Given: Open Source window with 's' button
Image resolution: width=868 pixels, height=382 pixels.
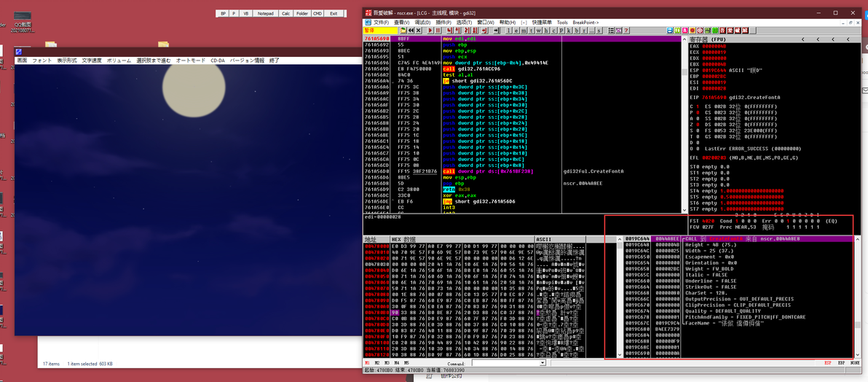Looking at the screenshot, I should coord(599,30).
